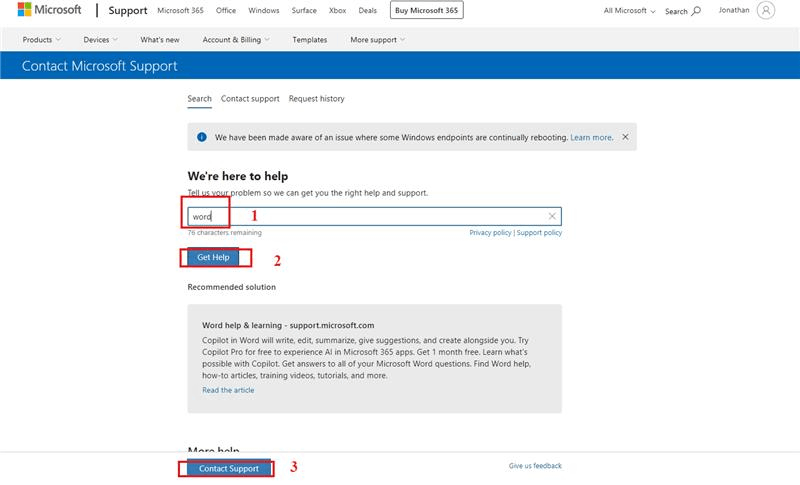The width and height of the screenshot is (800, 485).
Task: Open What's new menu item
Action: point(160,39)
